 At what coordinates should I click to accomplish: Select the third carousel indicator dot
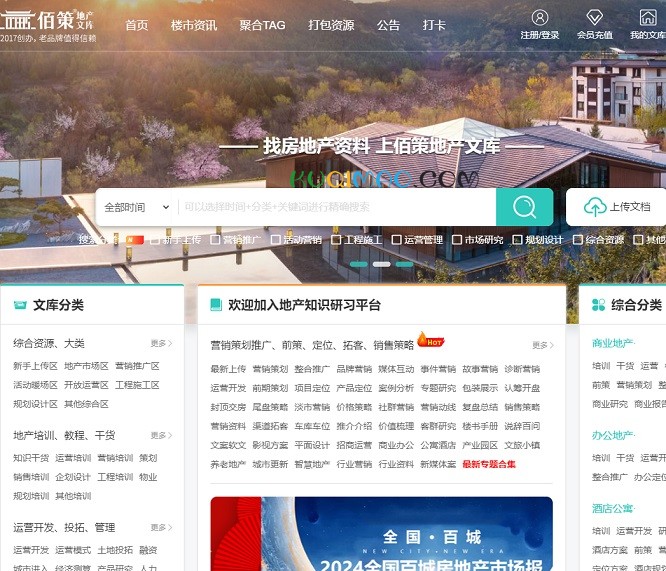point(404,264)
